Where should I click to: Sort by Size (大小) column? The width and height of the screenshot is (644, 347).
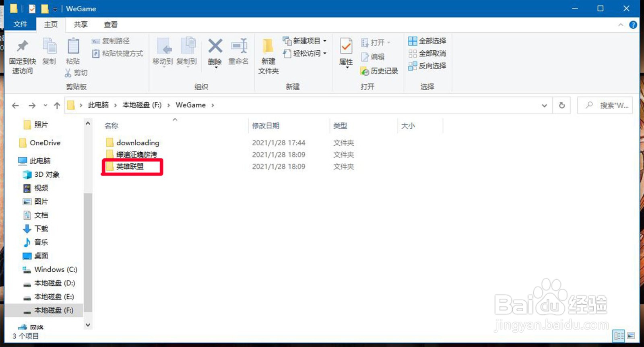point(408,126)
